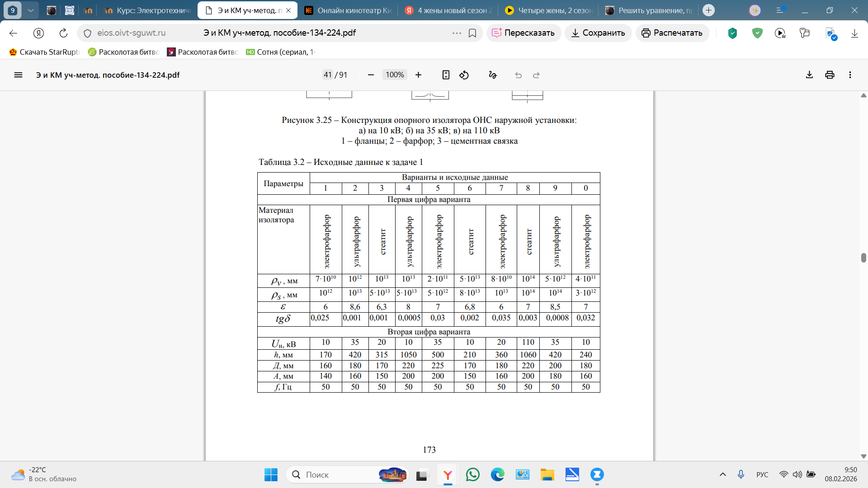Viewport: 868px width, 488px height.
Task: Click the Пересказать button
Action: point(524,33)
